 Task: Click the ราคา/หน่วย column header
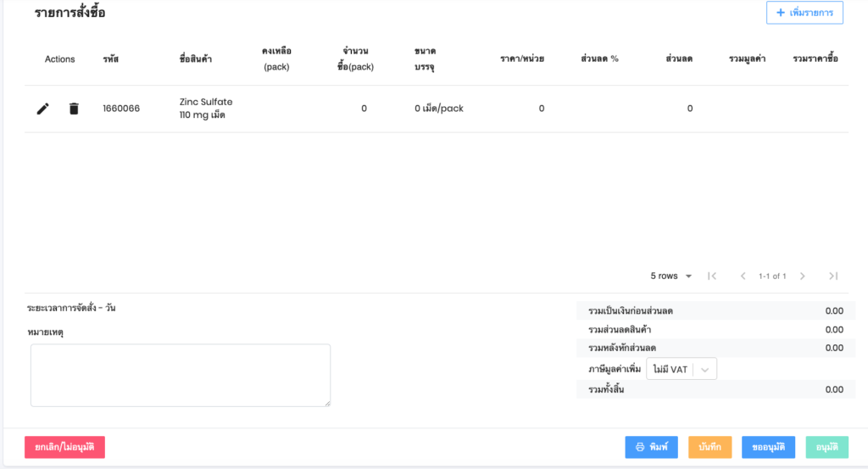(522, 59)
